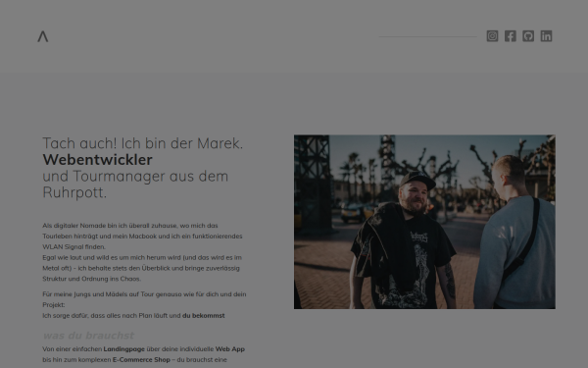
Task: Click the photo of Marek outdoors
Action: click(x=424, y=222)
